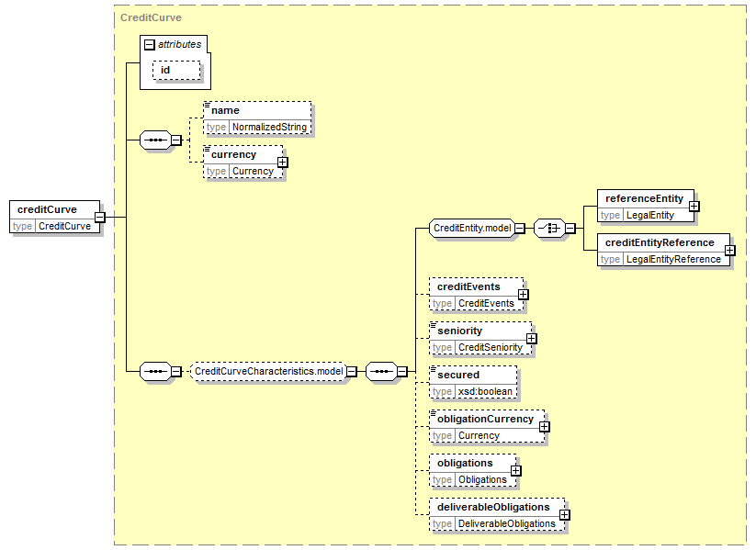Click the DeliverableObligations type label

pos(507,523)
